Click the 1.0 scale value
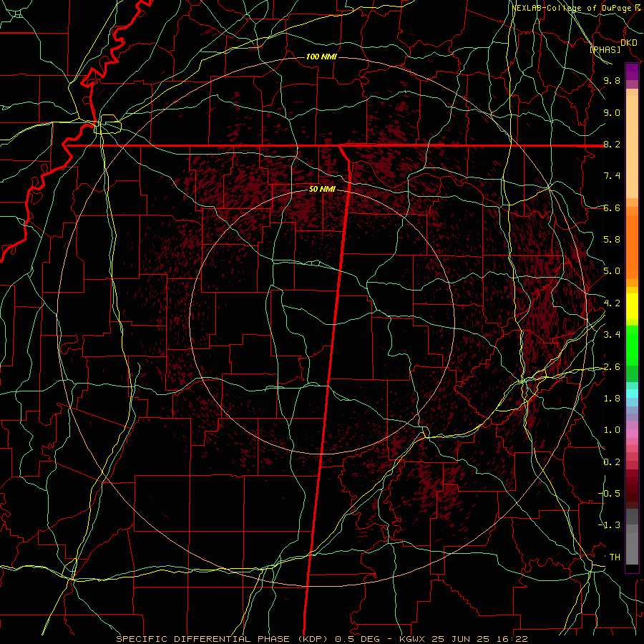The width and height of the screenshot is (644, 644). coord(612,430)
